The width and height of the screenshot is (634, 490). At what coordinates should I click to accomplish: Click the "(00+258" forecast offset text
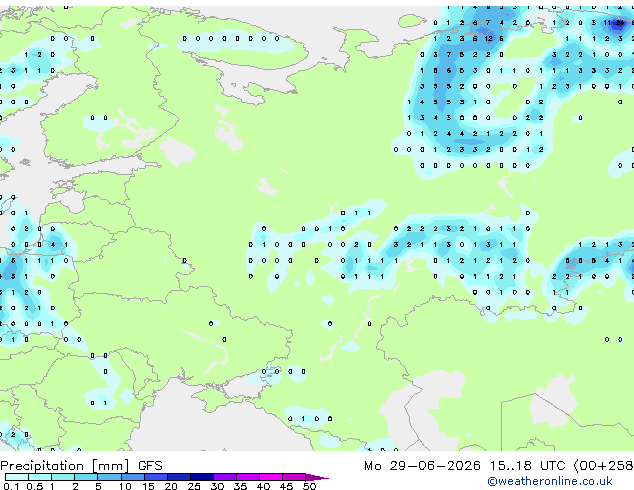pos(603,466)
